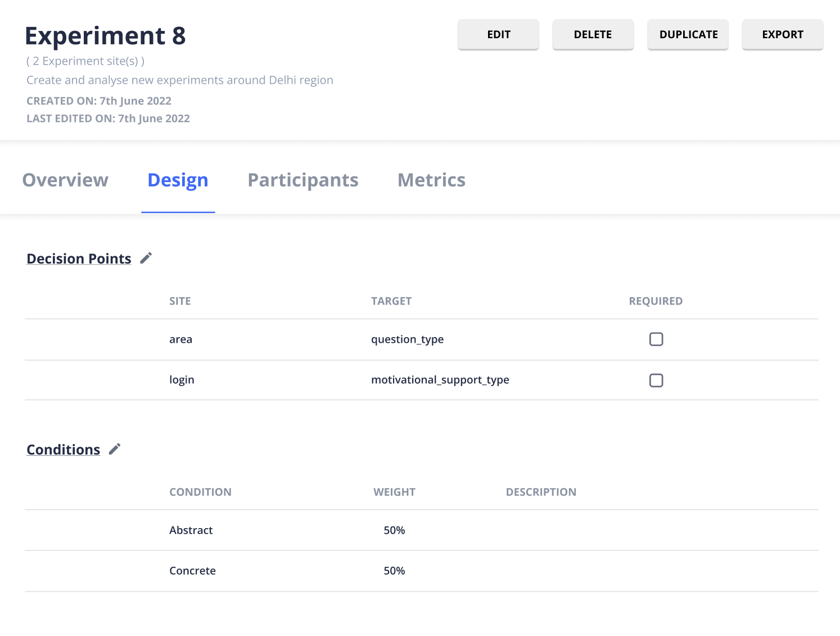
Task: Select the Experiment 8 title
Action: click(x=105, y=35)
